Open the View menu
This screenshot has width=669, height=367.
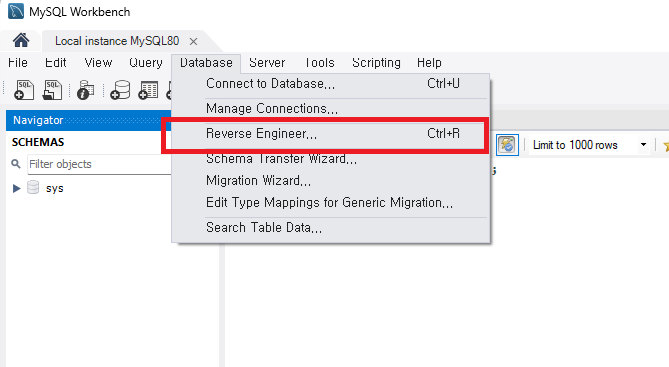pos(98,63)
